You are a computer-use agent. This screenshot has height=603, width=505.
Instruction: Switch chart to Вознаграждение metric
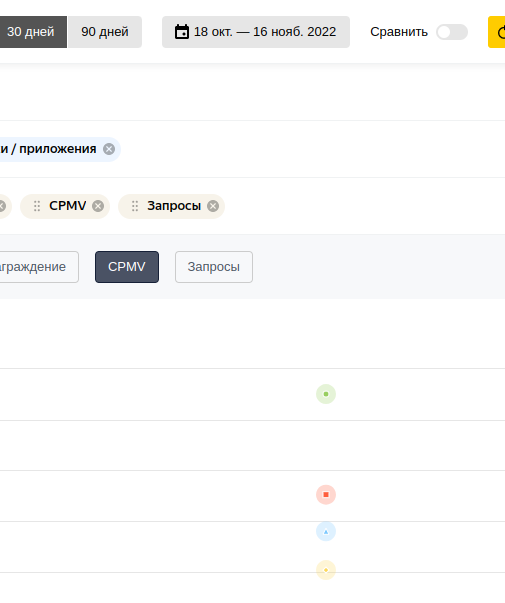[37, 267]
